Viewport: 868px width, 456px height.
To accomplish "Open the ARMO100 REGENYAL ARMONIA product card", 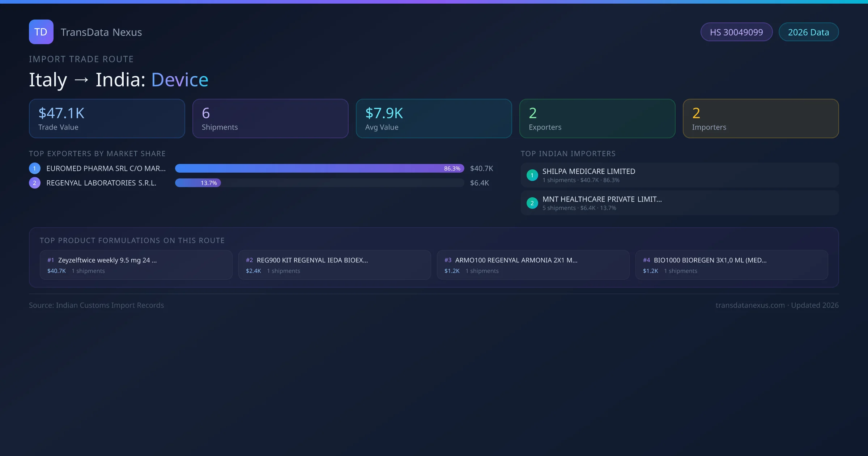I will (x=533, y=265).
